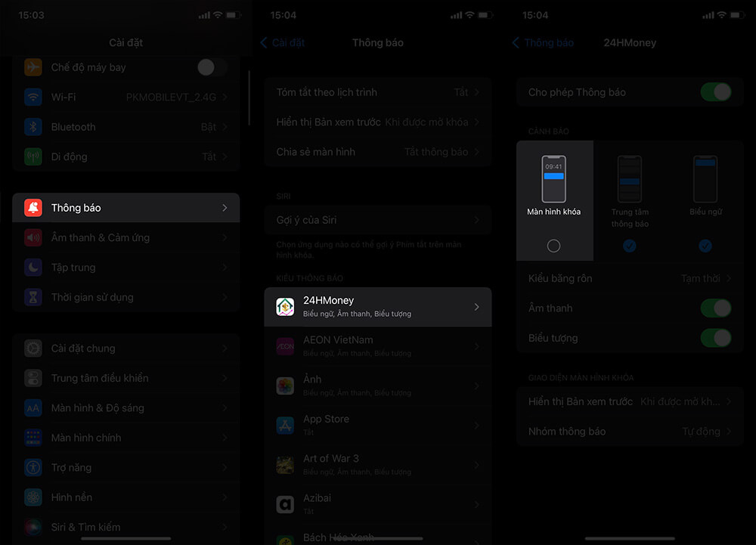
Task: Tap the Màn hình khóa phone illustration
Action: click(553, 179)
